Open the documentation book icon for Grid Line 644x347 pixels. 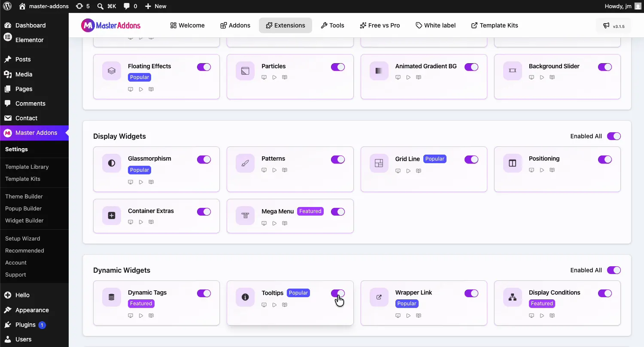(x=419, y=171)
